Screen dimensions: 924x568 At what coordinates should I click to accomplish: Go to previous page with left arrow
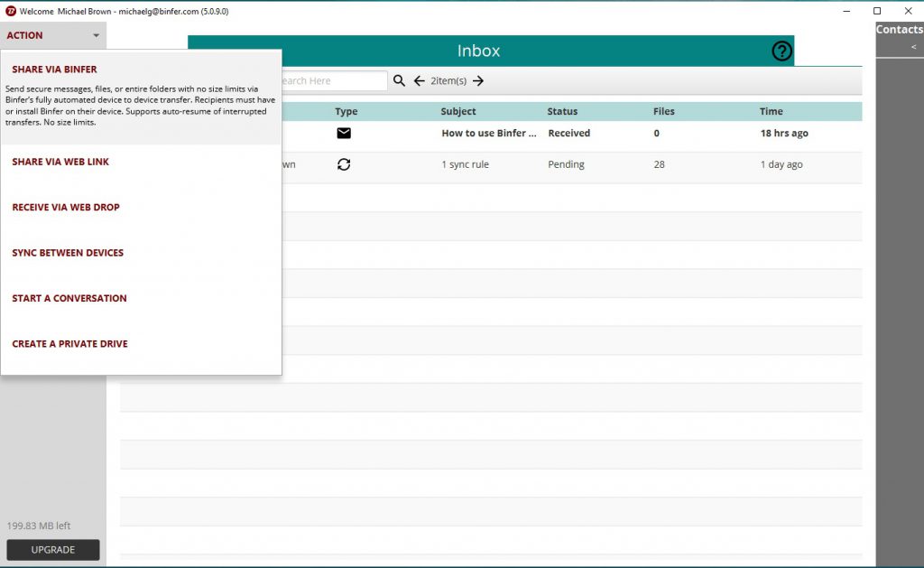(419, 81)
